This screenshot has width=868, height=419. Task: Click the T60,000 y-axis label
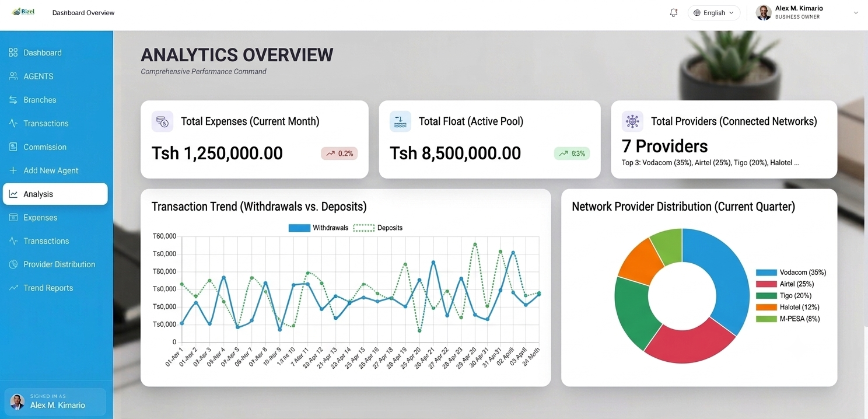pos(164,236)
